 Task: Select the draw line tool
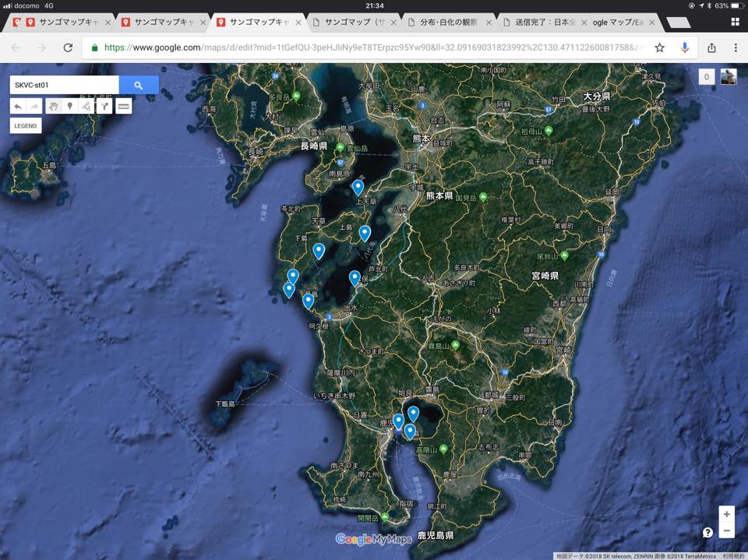click(x=86, y=106)
